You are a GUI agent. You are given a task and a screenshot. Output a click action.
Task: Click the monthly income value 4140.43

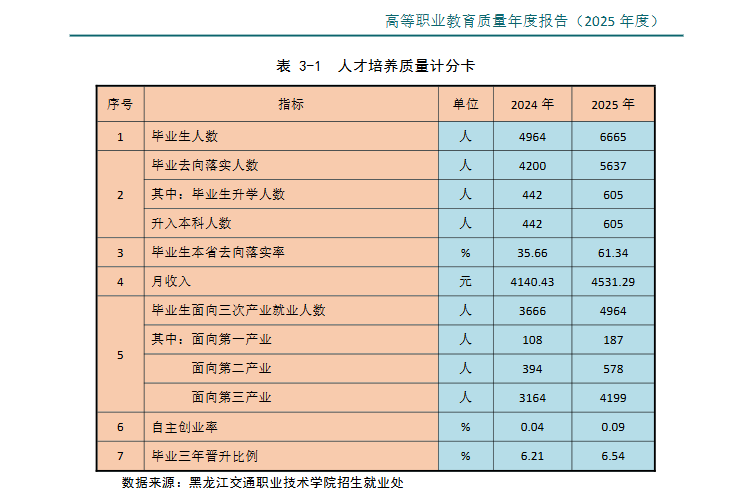532,282
